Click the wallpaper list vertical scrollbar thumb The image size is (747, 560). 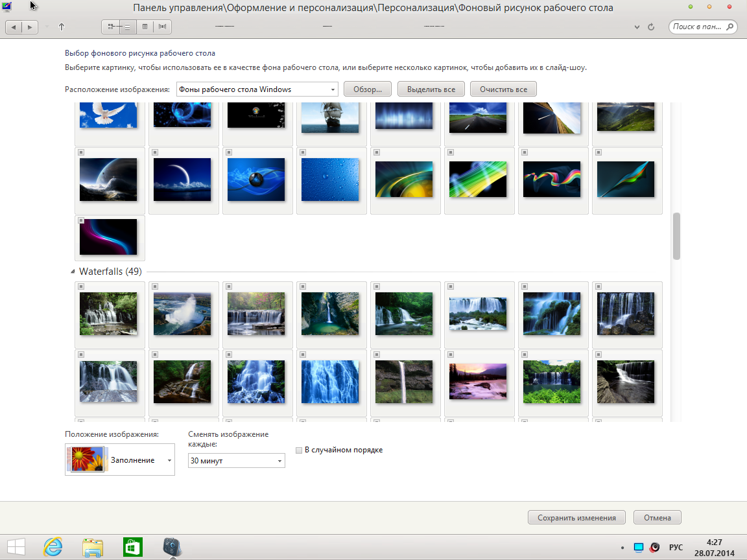676,236
